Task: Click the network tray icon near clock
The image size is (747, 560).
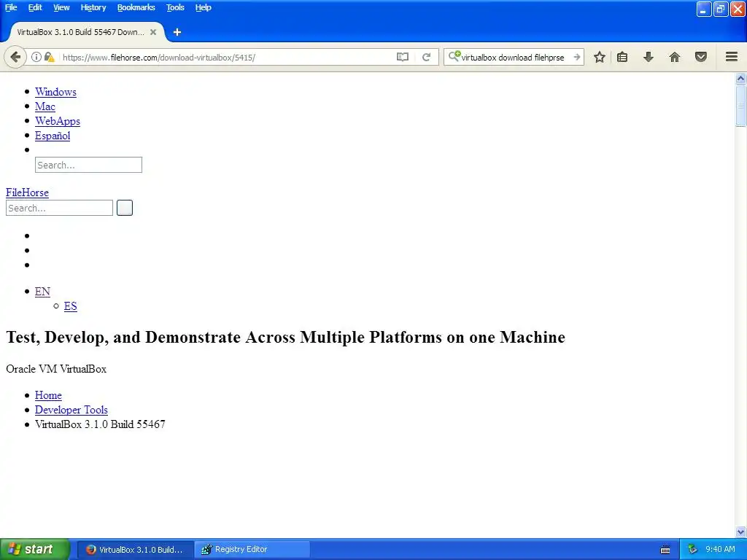Action: [x=693, y=549]
